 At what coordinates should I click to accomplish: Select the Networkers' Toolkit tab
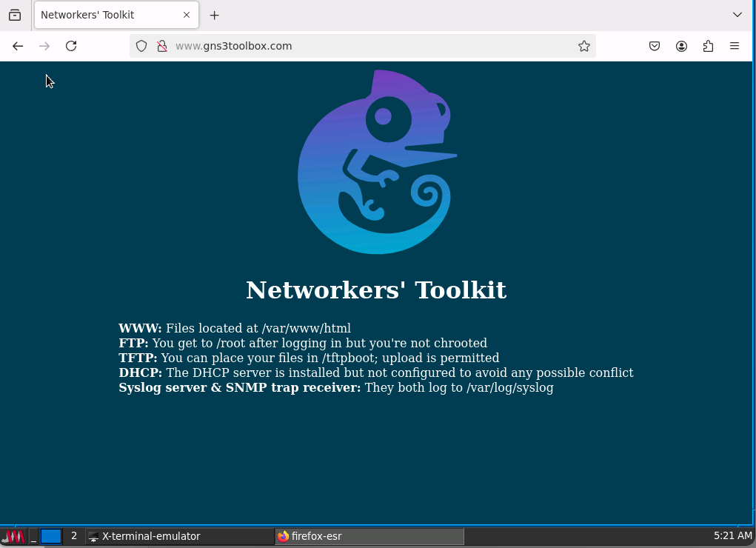(x=117, y=15)
